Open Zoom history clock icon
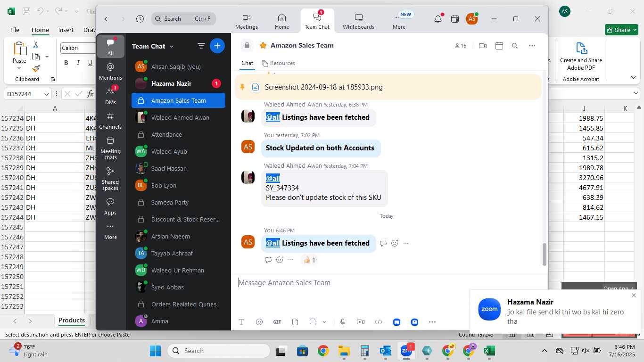Image resolution: width=644 pixels, height=362 pixels. [140, 19]
